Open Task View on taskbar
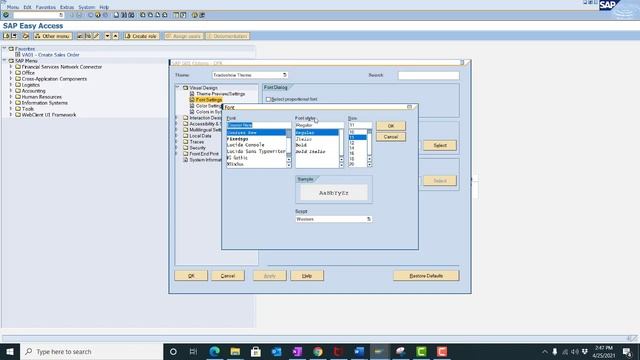 coord(193,351)
